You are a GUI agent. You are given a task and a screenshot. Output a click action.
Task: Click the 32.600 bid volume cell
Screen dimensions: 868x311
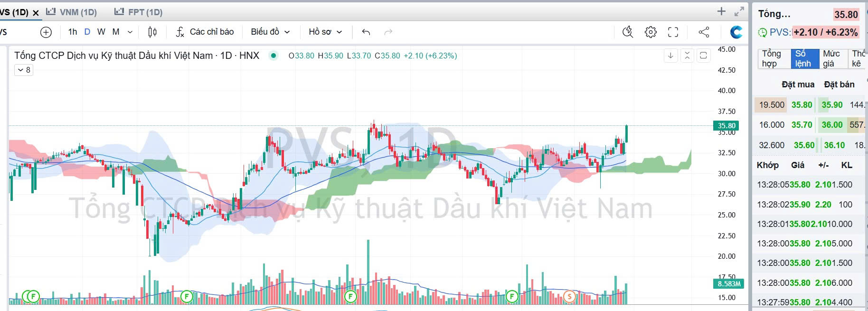coord(772,145)
